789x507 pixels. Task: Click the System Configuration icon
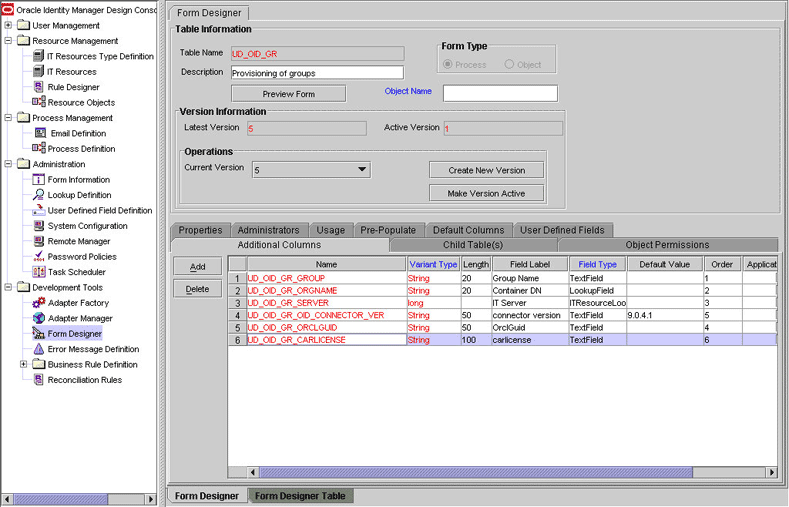pos(38,225)
